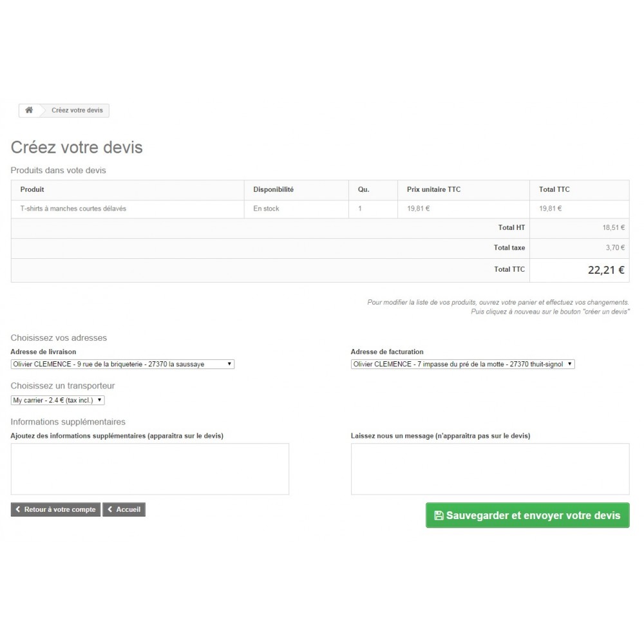Click the 'Disponibilité' column header
The height and width of the screenshot is (644, 644).
pyautogui.click(x=273, y=189)
